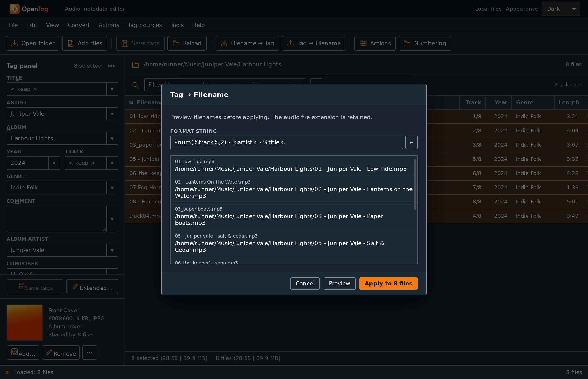
Task: Click Apply to 8 files
Action: click(388, 284)
